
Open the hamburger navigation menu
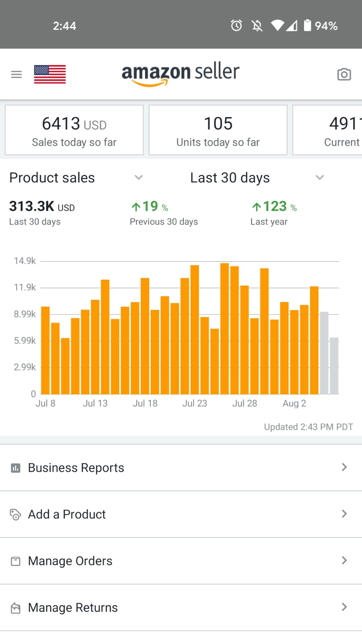point(16,74)
